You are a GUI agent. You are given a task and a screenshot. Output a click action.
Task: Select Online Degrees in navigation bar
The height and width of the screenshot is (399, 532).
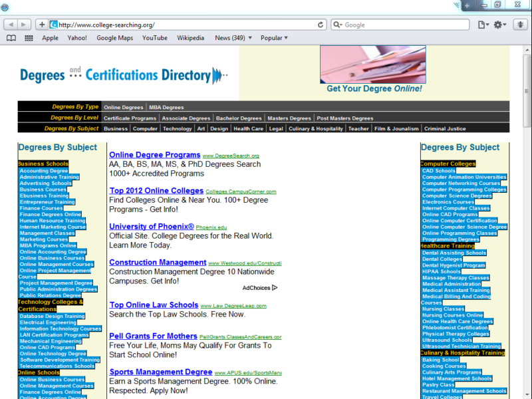point(124,107)
